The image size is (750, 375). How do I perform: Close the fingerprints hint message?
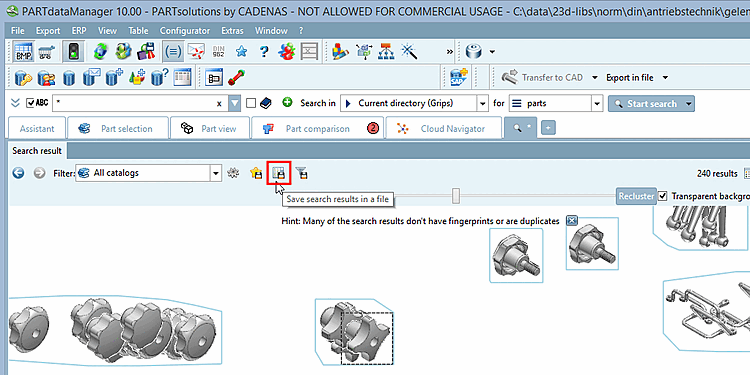(x=572, y=221)
